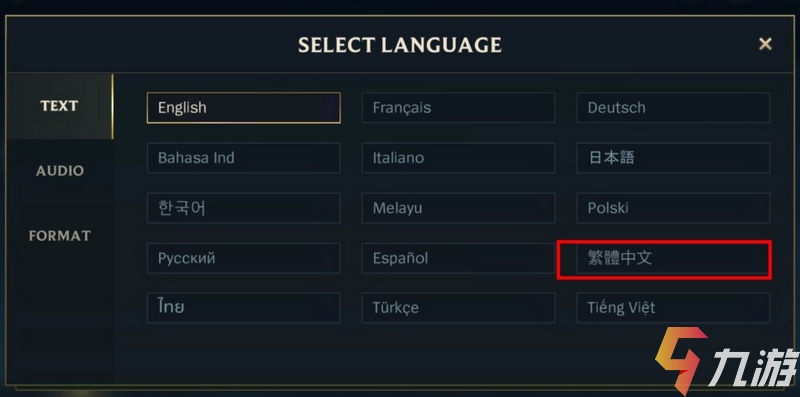Select the Français language option
800x397 pixels.
tap(458, 108)
